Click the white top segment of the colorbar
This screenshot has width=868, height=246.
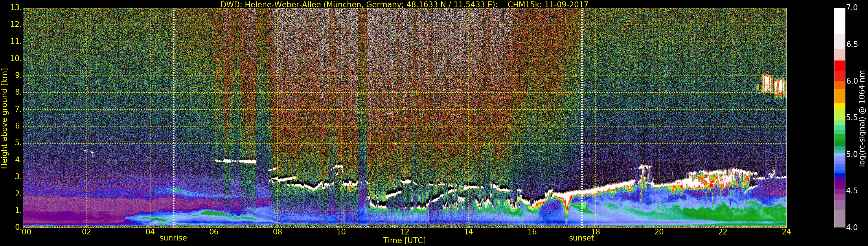839,21
